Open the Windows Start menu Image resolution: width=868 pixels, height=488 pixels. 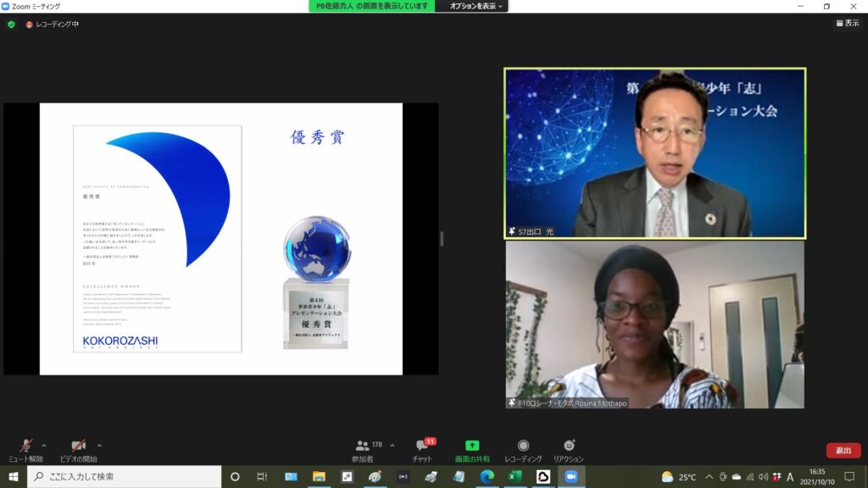click(x=14, y=476)
